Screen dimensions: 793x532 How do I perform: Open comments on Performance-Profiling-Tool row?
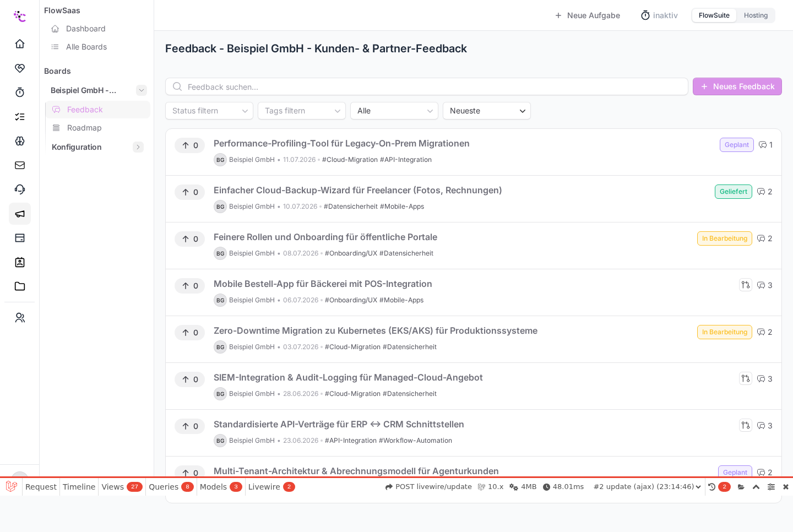pyautogui.click(x=765, y=145)
